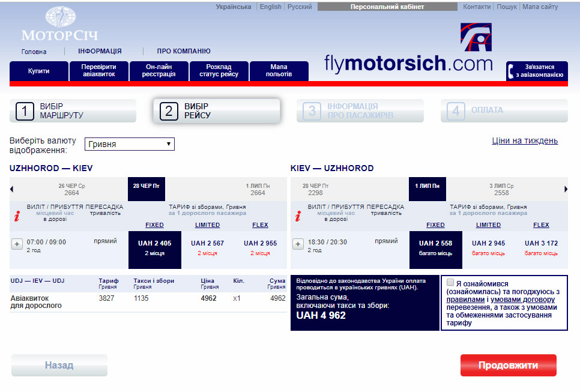Screen dimensions: 580x392
Task: Select 1 ЛИП Пн date priced 2664
Action: (x=258, y=189)
